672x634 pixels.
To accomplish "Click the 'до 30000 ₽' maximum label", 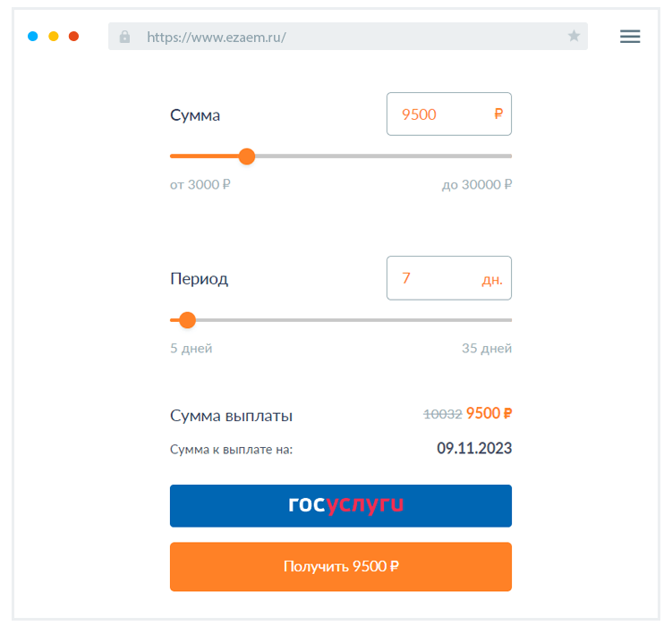I will click(x=477, y=184).
